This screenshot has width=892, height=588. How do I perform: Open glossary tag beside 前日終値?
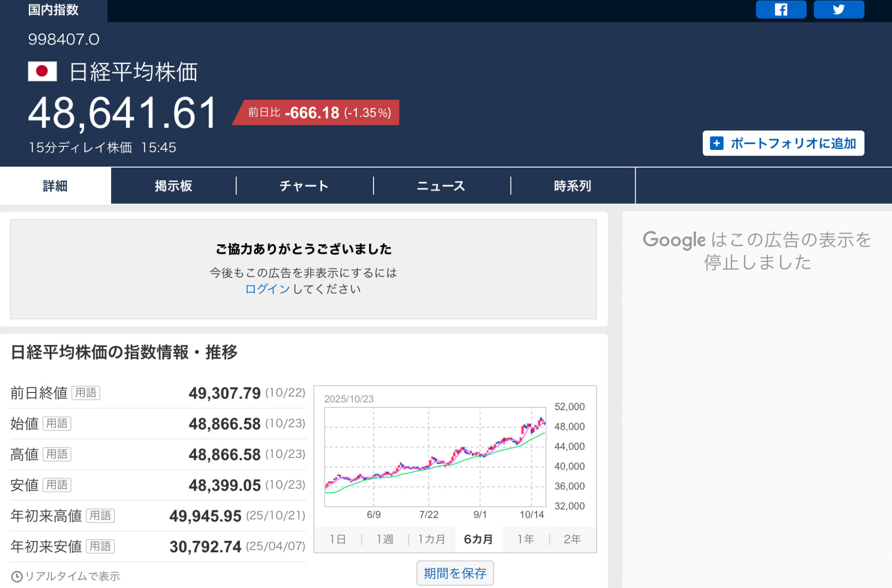pos(86,393)
